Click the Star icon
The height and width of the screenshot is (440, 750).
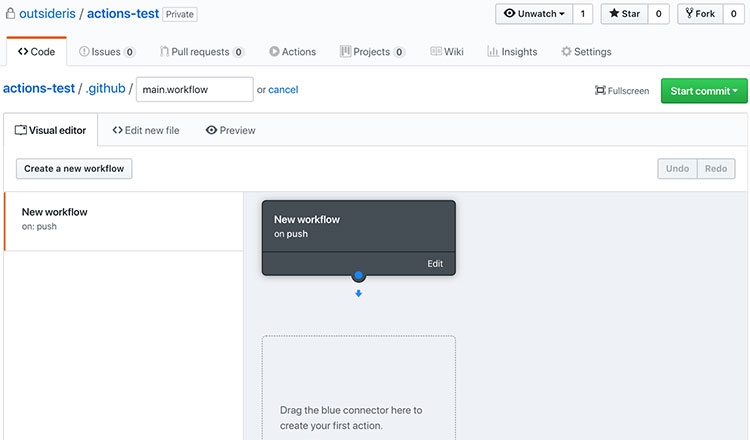click(x=614, y=13)
